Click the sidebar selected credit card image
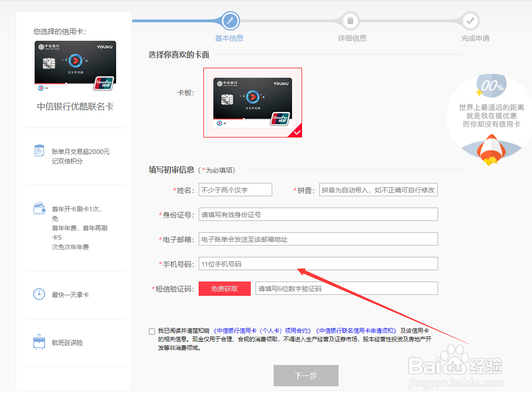This screenshot has width=532, height=401. click(75, 66)
